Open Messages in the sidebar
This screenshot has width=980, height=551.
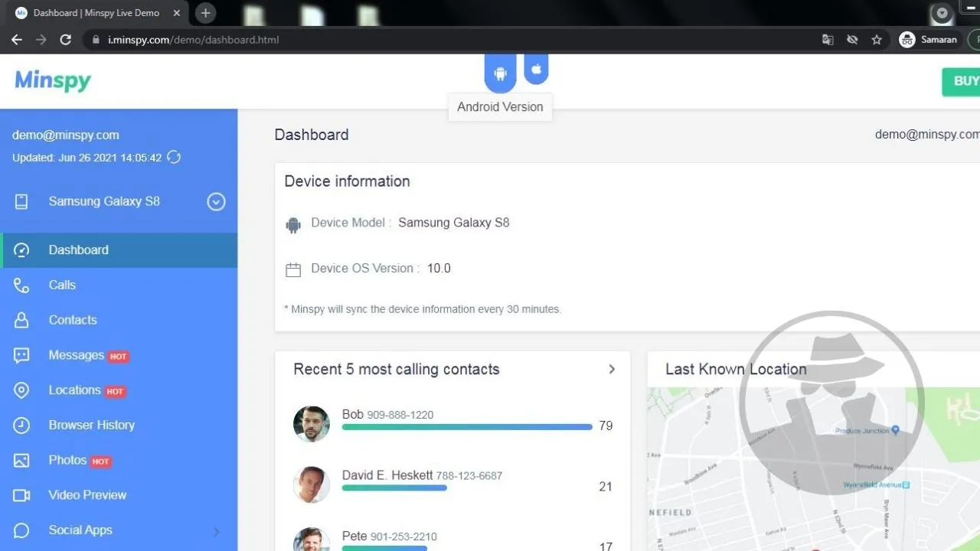[x=119, y=356]
